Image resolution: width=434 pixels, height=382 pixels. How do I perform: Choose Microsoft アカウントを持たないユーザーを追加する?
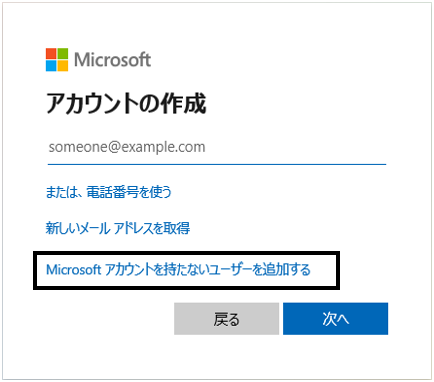pyautogui.click(x=178, y=270)
